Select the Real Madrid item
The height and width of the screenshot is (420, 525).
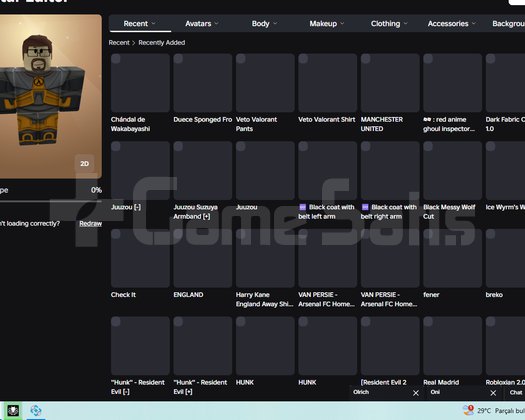point(452,346)
